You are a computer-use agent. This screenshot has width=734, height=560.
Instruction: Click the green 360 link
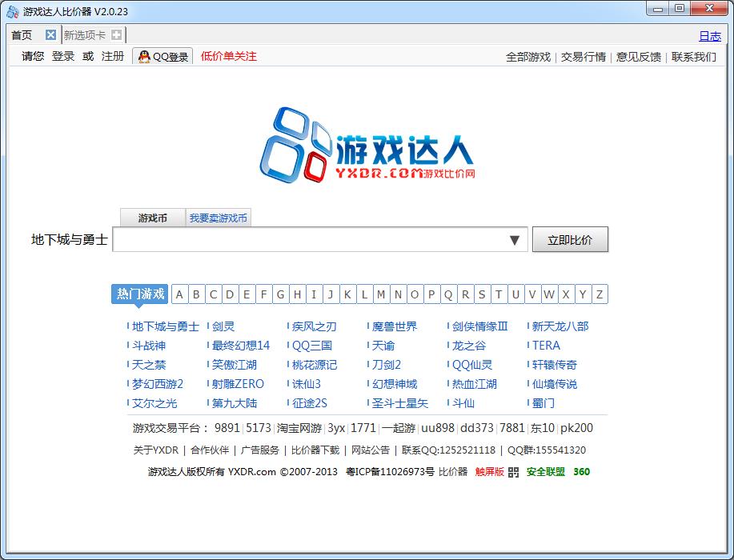[581, 471]
